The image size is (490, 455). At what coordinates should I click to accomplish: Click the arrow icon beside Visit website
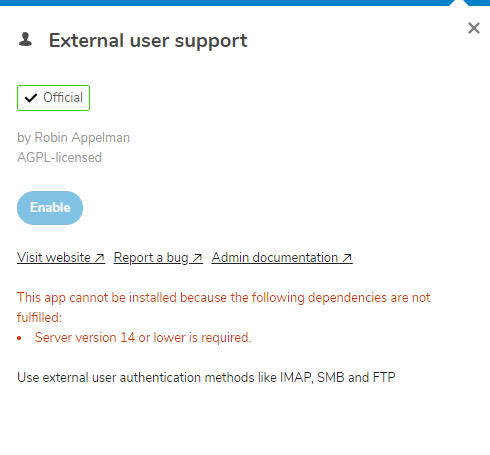[x=99, y=258]
